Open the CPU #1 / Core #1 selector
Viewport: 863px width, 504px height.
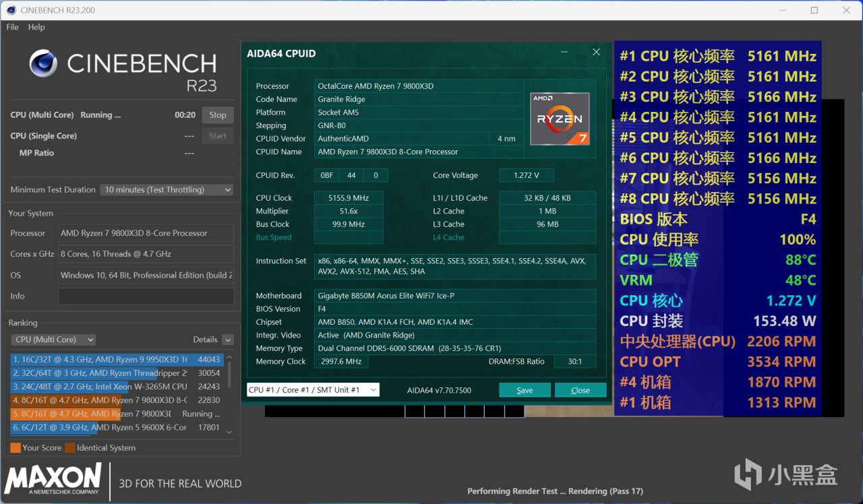[x=313, y=390]
